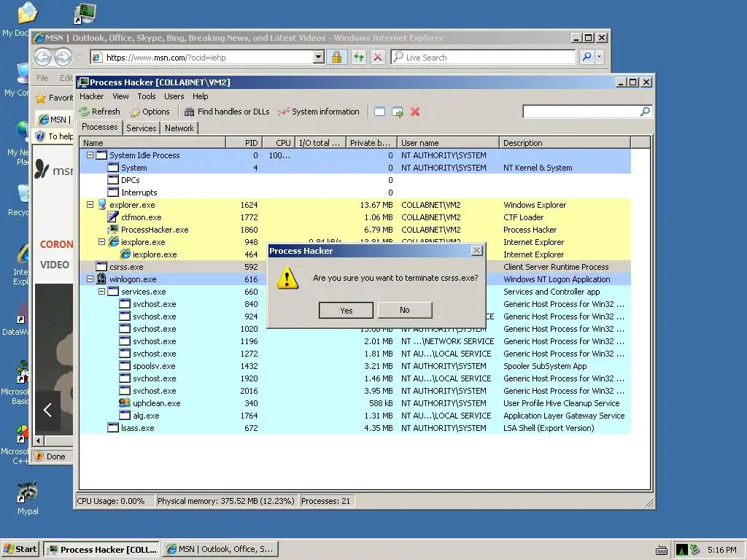
Task: Switch to the Network tab
Action: (179, 128)
